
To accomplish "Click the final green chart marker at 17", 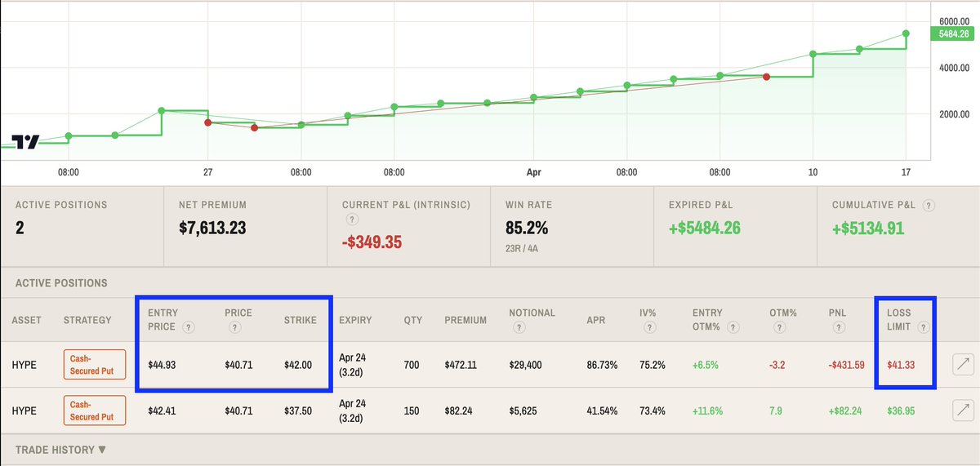I will tap(906, 34).
